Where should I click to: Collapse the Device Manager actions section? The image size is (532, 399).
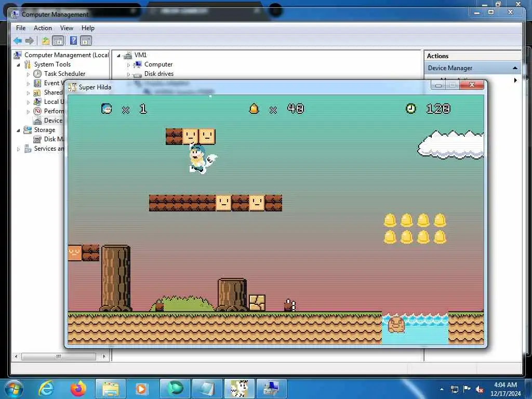[x=515, y=68]
